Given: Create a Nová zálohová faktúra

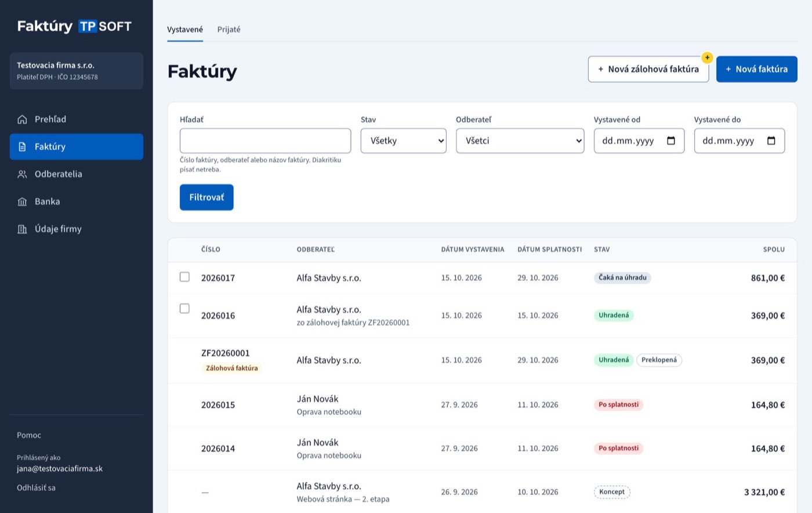Looking at the screenshot, I should 648,69.
